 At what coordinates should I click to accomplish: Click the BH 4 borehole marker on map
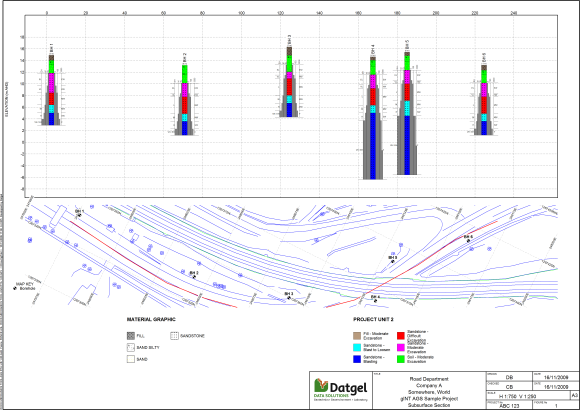point(375,300)
